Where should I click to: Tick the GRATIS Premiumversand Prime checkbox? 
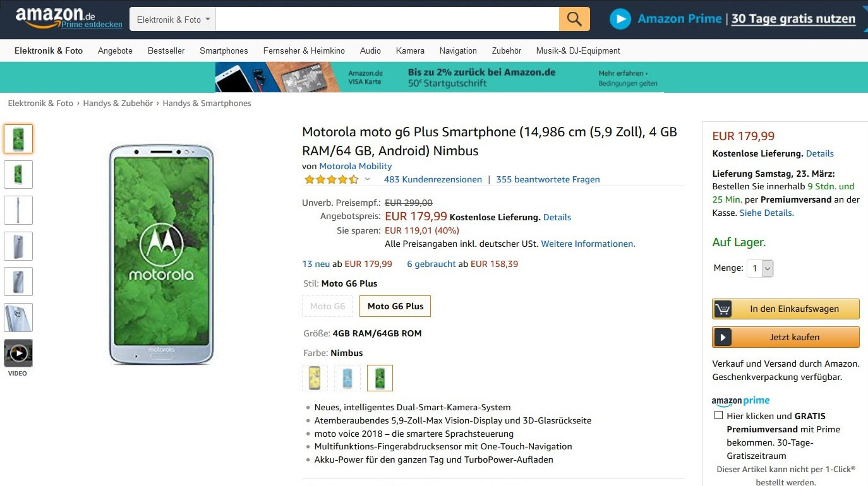point(718,415)
